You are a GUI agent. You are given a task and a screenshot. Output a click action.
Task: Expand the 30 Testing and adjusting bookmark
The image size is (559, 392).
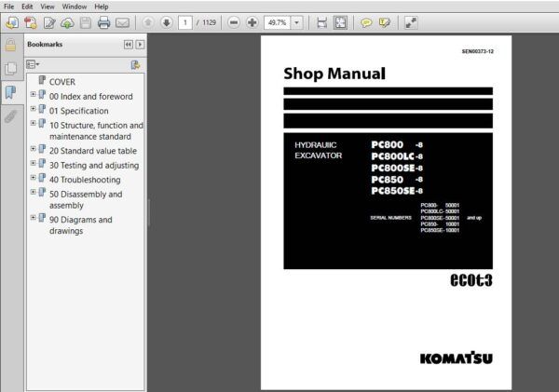34,163
